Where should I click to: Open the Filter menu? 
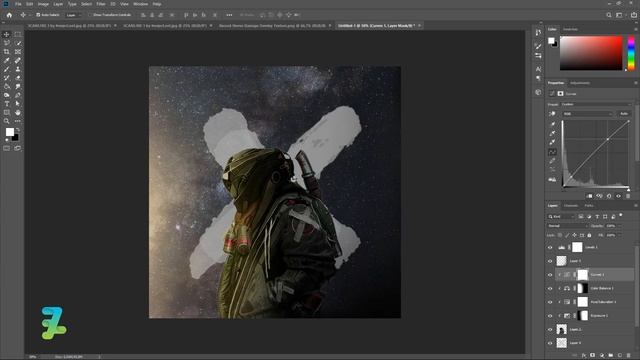click(x=101, y=4)
